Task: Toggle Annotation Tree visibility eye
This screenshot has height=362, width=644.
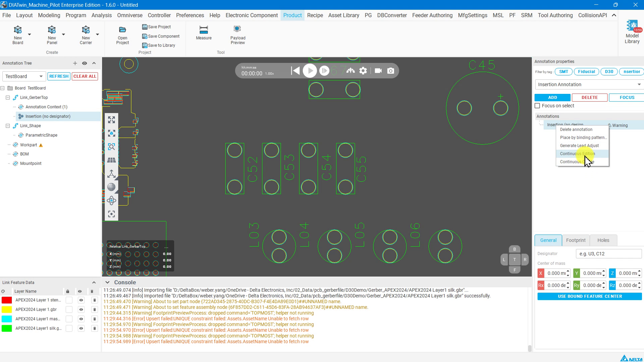Action: 85,63
